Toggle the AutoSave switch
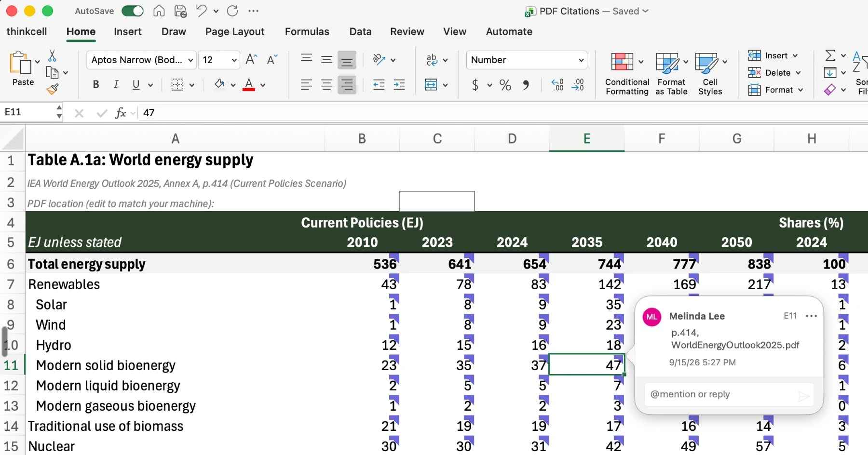 tap(133, 11)
